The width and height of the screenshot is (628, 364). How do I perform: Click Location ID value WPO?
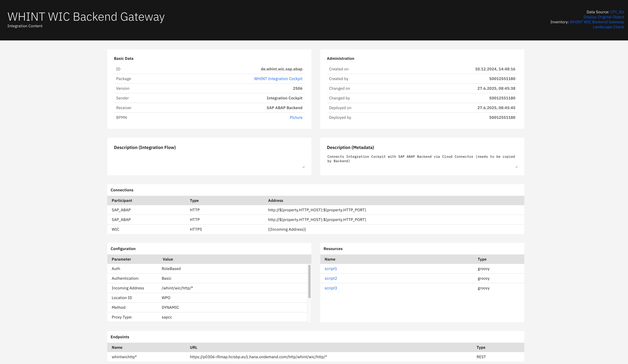tap(166, 298)
